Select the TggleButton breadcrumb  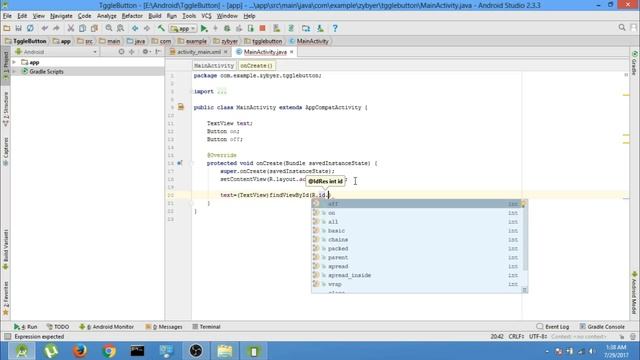coord(26,41)
